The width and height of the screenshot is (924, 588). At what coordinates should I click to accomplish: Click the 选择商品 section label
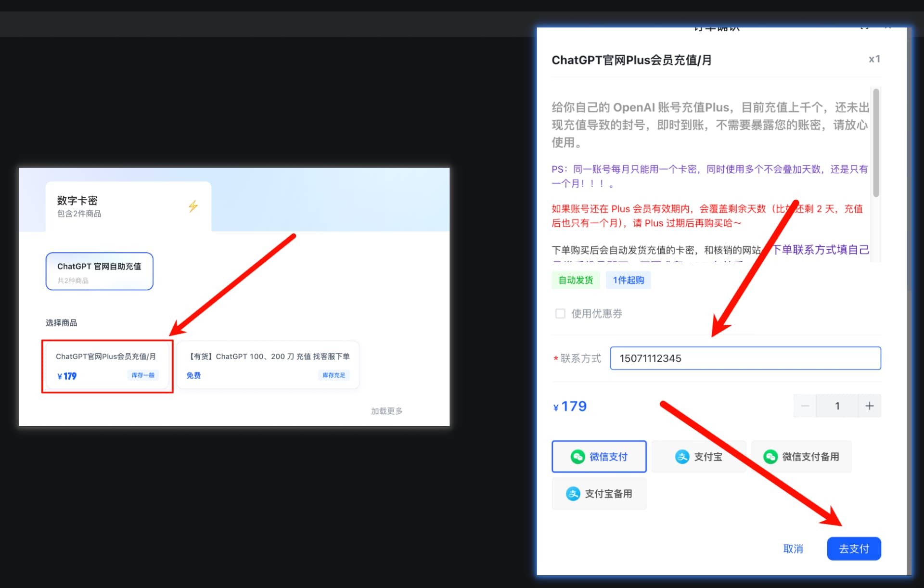pos(61,323)
